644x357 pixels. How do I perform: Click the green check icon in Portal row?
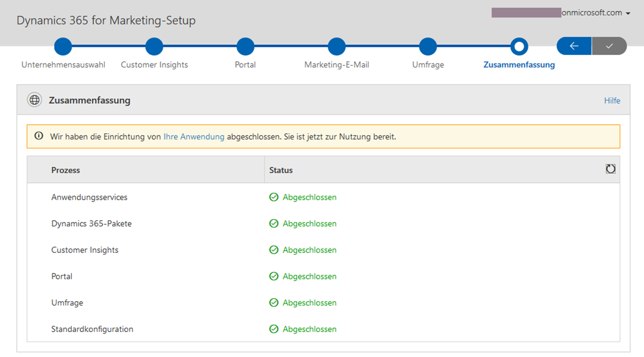pos(274,276)
